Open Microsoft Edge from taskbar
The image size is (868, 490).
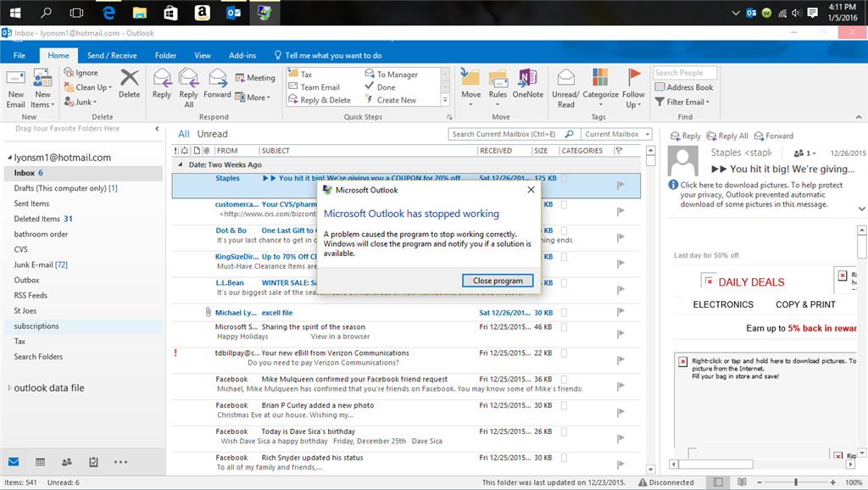[109, 13]
